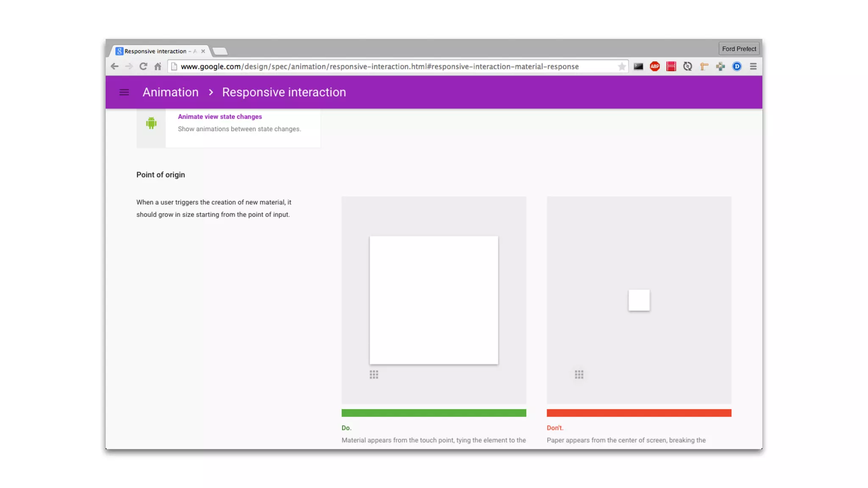Reload the current page

point(143,67)
